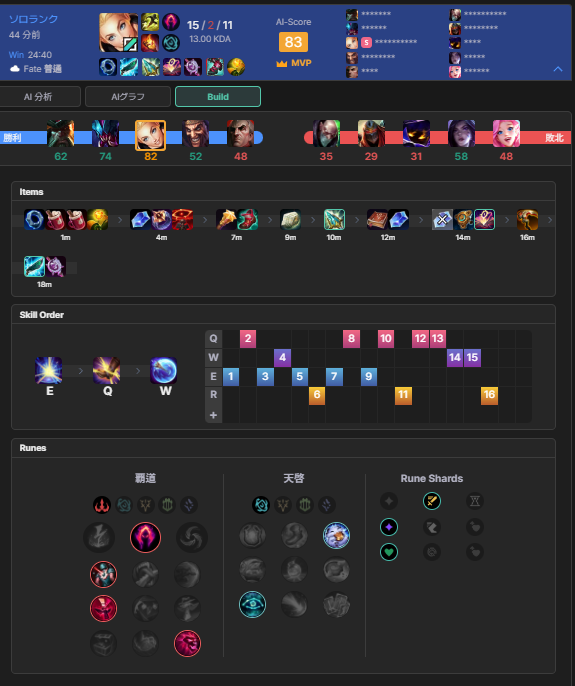
Task: Click the Dark Harvest keystone in rune tree
Action: click(x=145, y=537)
